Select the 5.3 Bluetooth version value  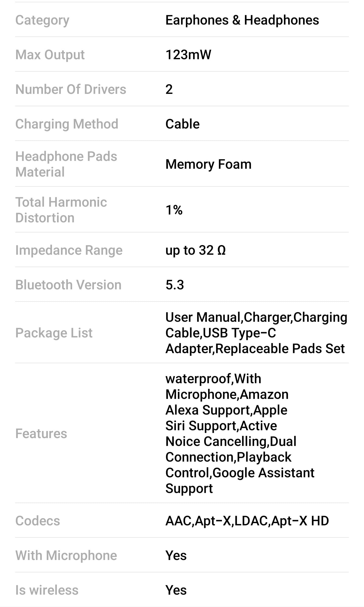point(174,285)
